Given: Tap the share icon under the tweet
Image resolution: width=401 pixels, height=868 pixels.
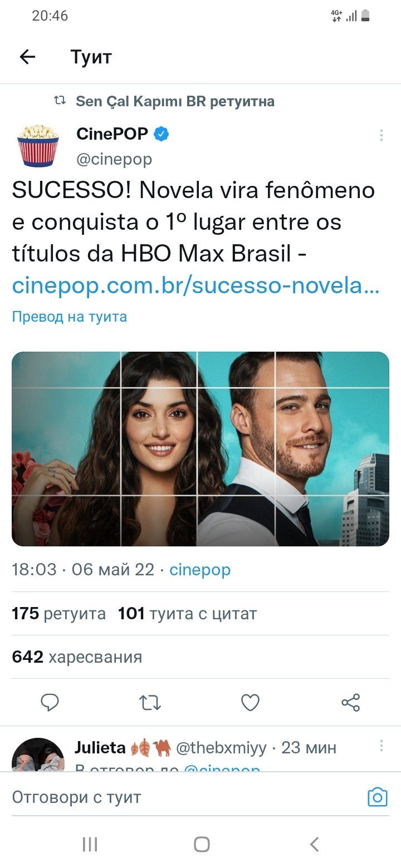Looking at the screenshot, I should pos(350,703).
